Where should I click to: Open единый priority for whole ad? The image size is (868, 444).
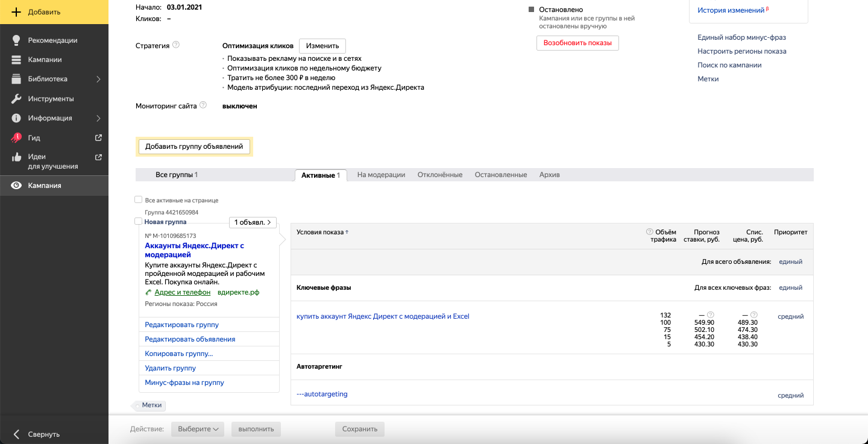(x=790, y=261)
